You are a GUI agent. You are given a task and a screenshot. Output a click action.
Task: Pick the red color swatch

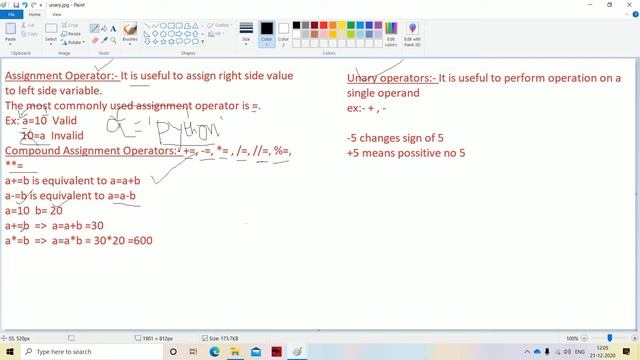pyautogui.click(x=323, y=25)
